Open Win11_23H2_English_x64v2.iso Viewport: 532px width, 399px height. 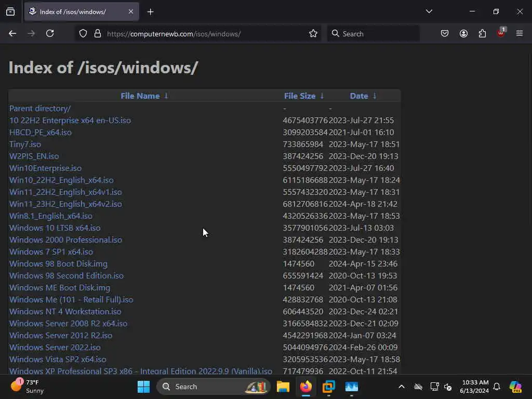point(65,204)
